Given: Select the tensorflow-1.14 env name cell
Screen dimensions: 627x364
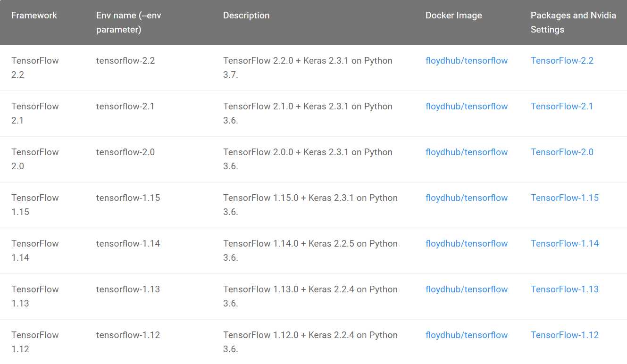Looking at the screenshot, I should click(128, 244).
